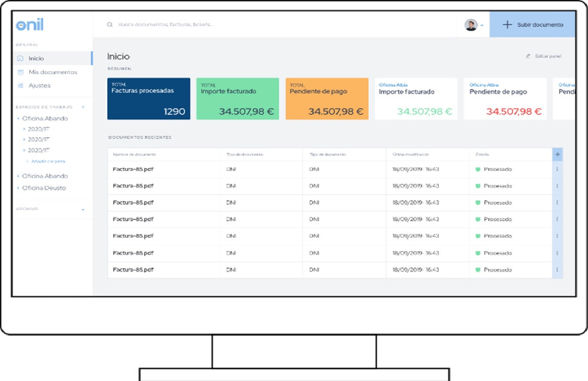Click the onil logo
The width and height of the screenshot is (588, 381).
[x=30, y=25]
